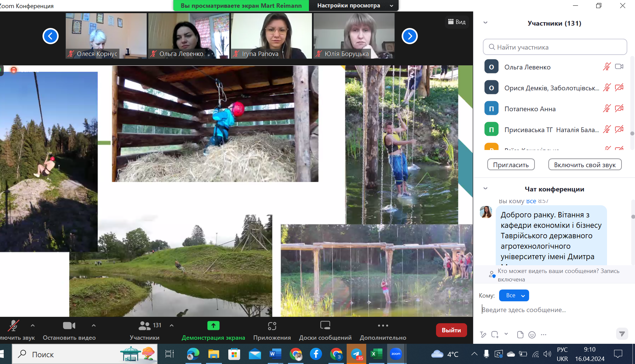Select Юлія Боруцька video thumbnail
Screen dimensions: 635x364
(354, 36)
